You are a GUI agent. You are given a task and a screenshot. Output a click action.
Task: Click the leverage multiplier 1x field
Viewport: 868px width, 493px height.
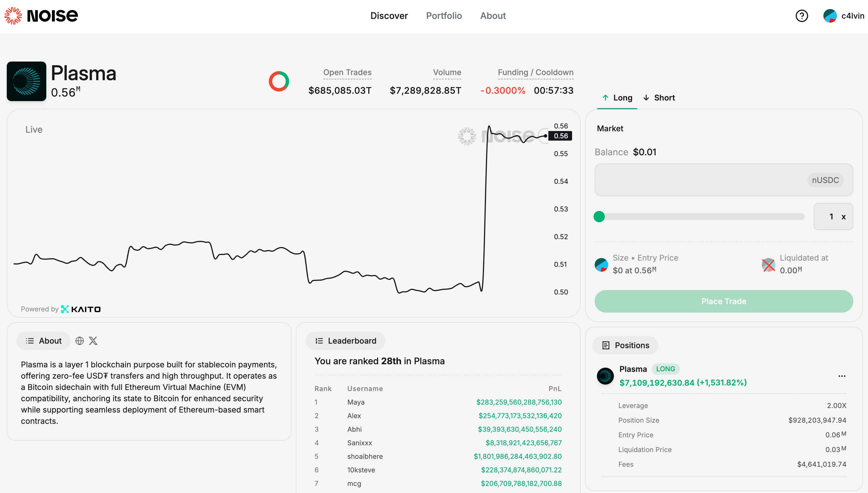pos(833,217)
